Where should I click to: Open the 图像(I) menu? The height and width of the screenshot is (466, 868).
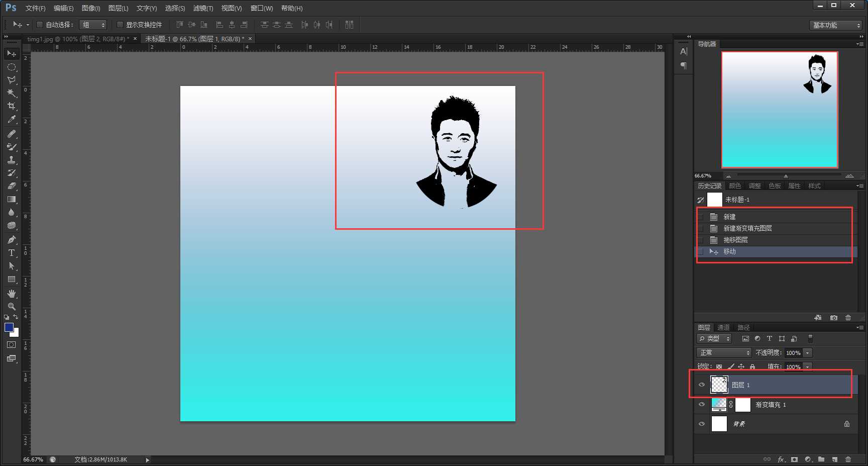point(91,8)
